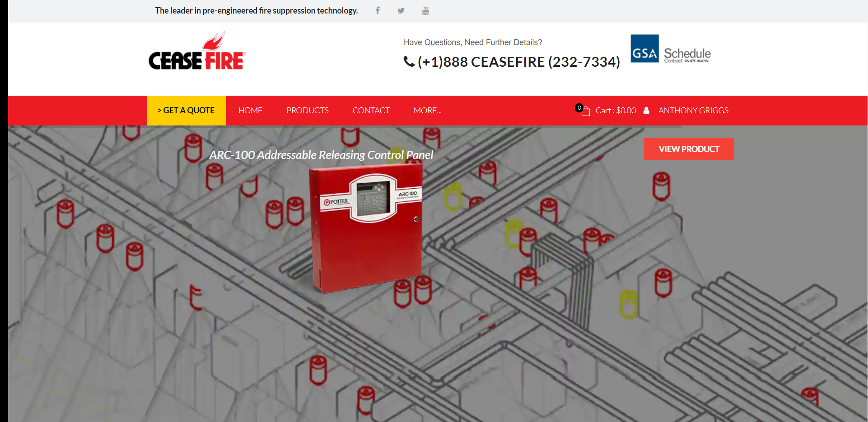
Task: Open the shopping cart icon
Action: 585,111
